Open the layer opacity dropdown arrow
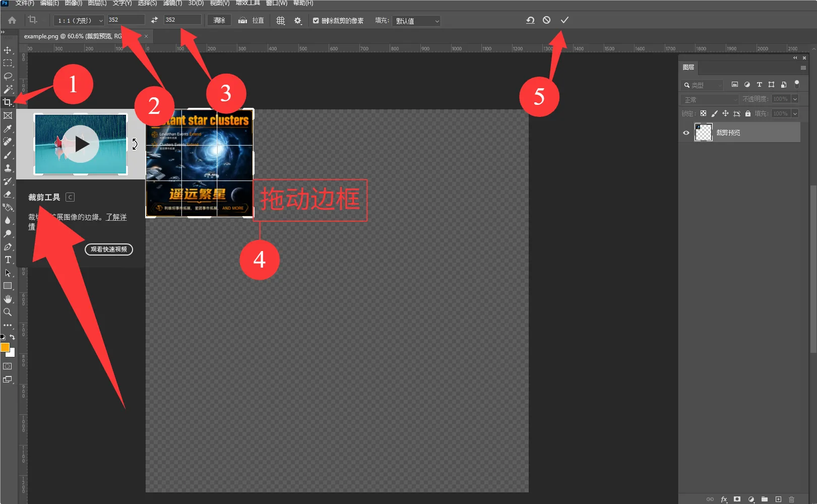817x504 pixels. click(795, 99)
